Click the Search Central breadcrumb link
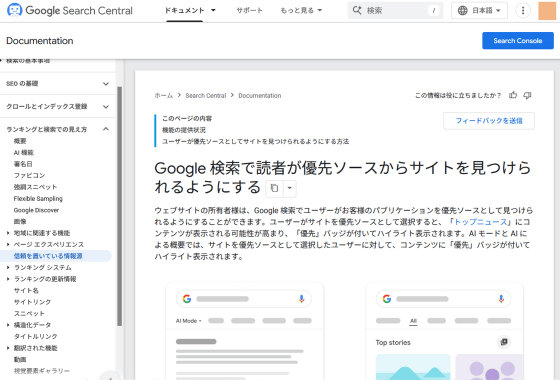The width and height of the screenshot is (560, 380). [x=206, y=95]
